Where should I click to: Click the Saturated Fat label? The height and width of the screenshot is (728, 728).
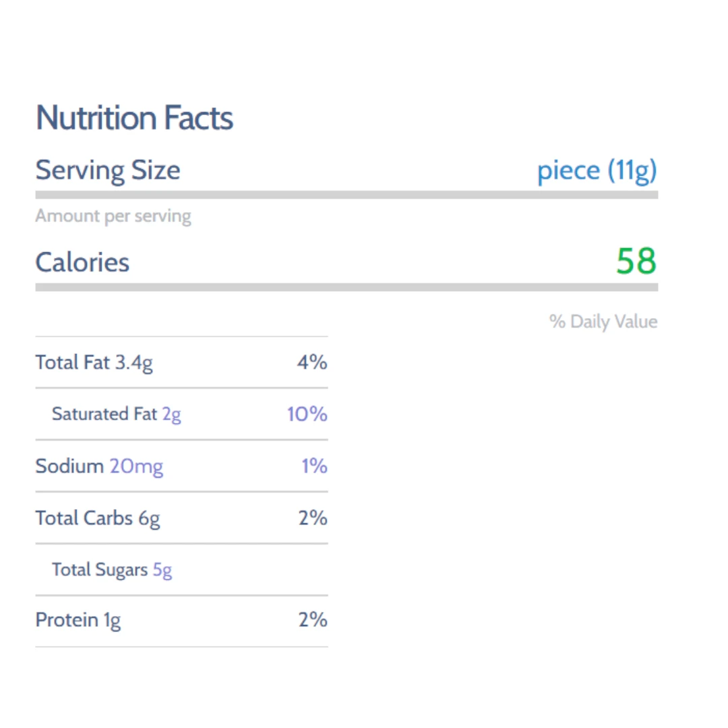104,414
